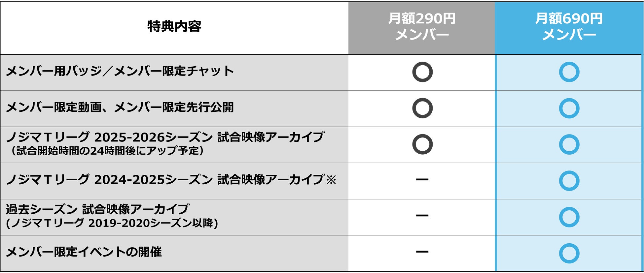Click the 690円 blue circle for メンバー用バッジ row

(x=569, y=72)
